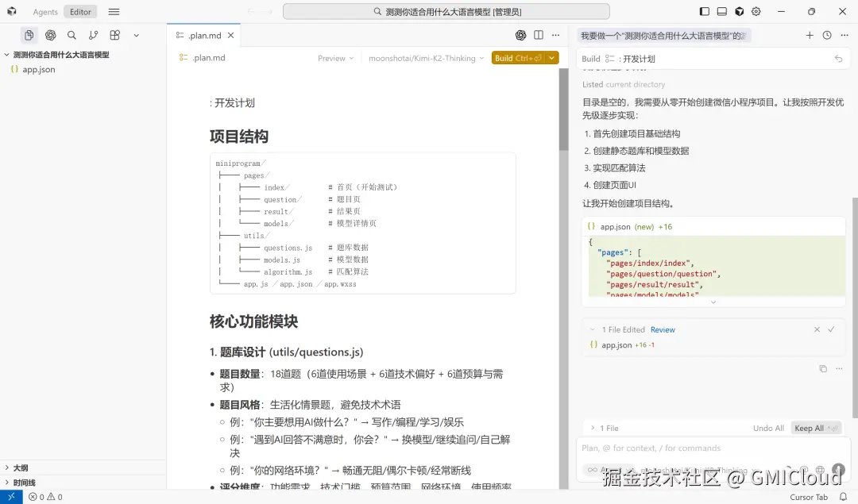Click the Cursor logo in title bar

(11, 11)
